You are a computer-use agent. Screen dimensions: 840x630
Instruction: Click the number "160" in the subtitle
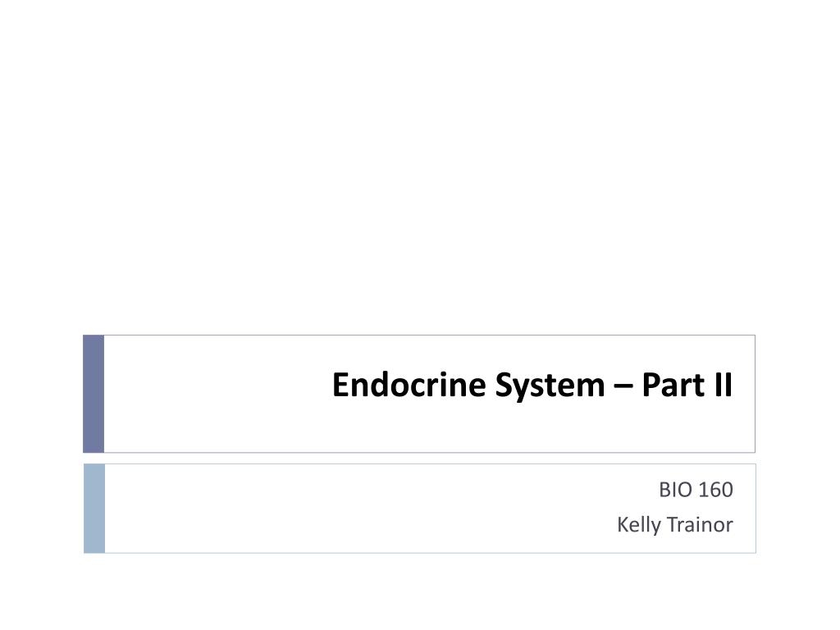point(715,490)
